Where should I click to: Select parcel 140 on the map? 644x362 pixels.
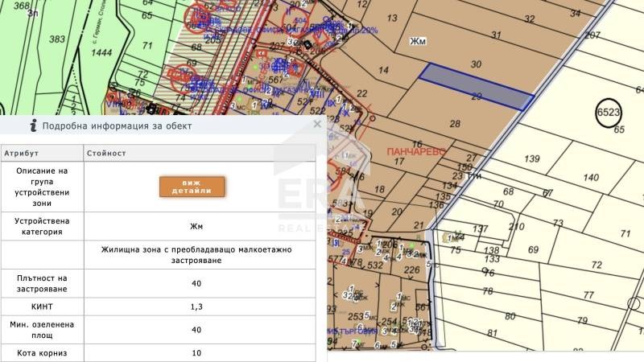590,178
